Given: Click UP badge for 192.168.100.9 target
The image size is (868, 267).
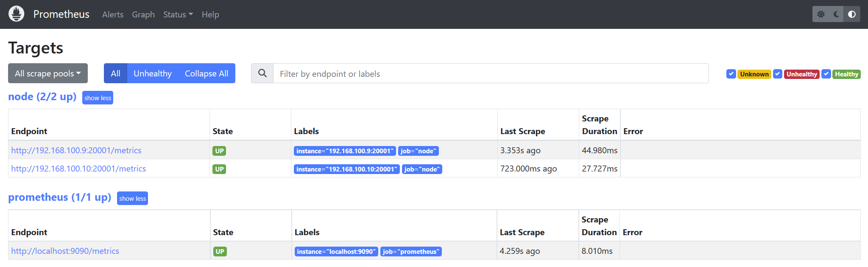Looking at the screenshot, I should 219,151.
